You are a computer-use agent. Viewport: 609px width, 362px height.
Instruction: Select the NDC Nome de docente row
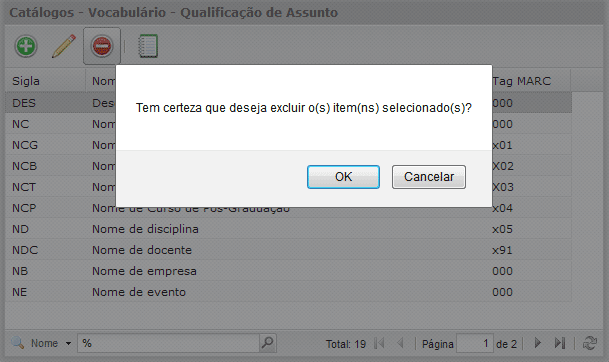pos(288,250)
